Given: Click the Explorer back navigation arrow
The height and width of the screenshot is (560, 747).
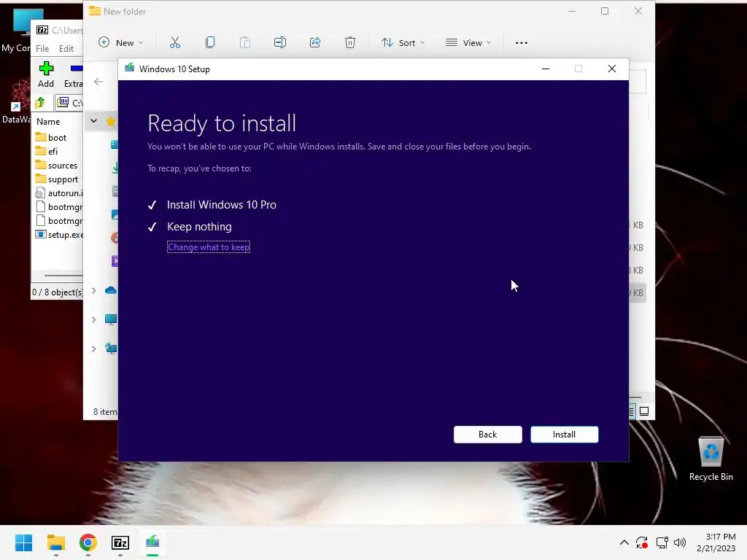Looking at the screenshot, I should pyautogui.click(x=98, y=82).
